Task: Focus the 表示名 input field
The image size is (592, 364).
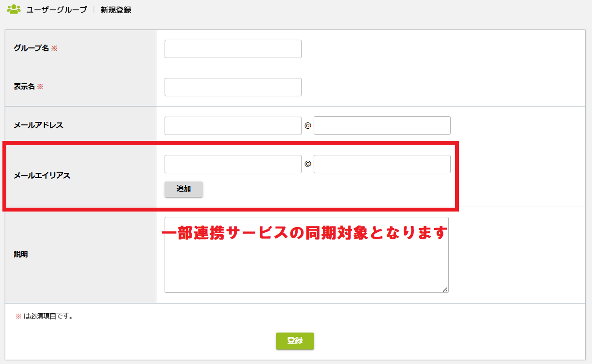Action: point(233,87)
